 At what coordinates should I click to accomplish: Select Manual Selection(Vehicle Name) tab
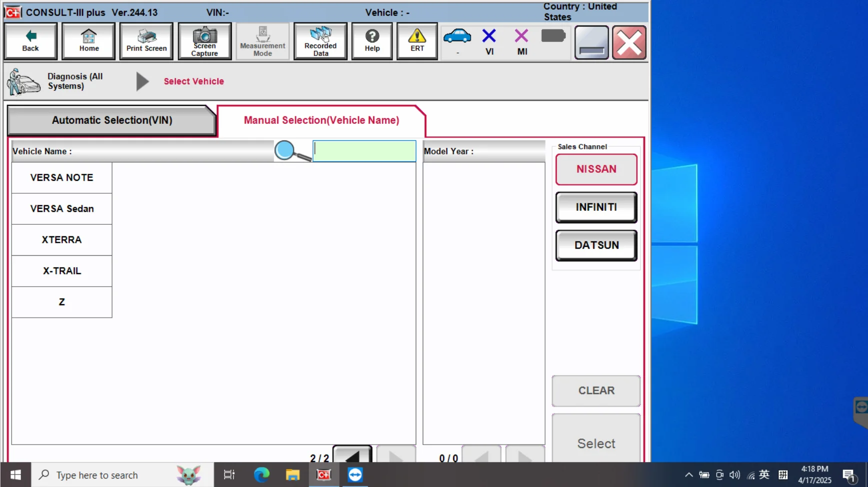pos(321,120)
